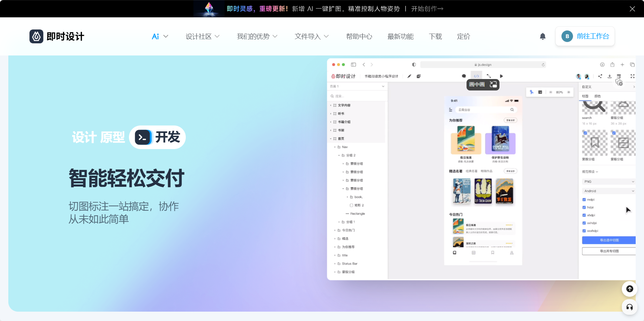Toggle the xhdpi checkbox

coord(584,215)
